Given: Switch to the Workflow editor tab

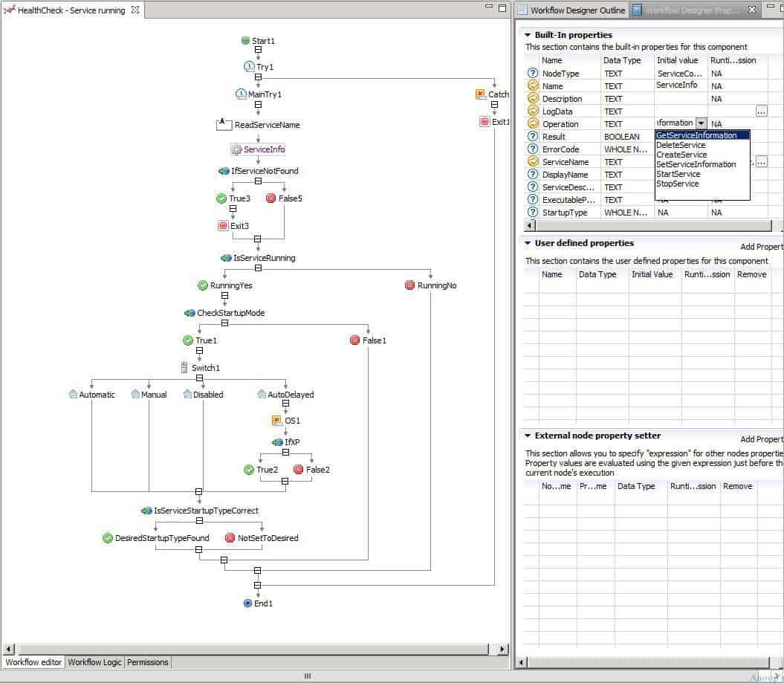Looking at the screenshot, I should coord(33,662).
